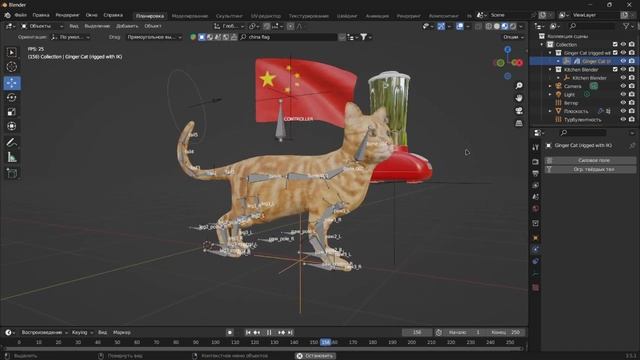
Task: Toggle viewport overlays display
Action: point(460,26)
